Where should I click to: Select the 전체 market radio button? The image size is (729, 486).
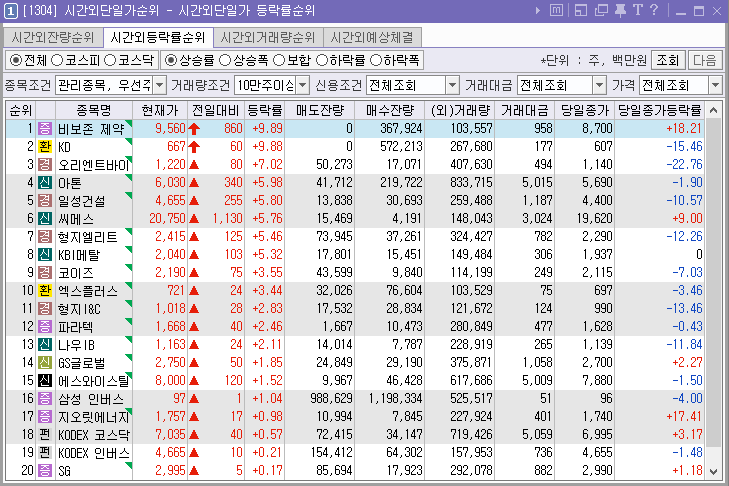click(16, 60)
